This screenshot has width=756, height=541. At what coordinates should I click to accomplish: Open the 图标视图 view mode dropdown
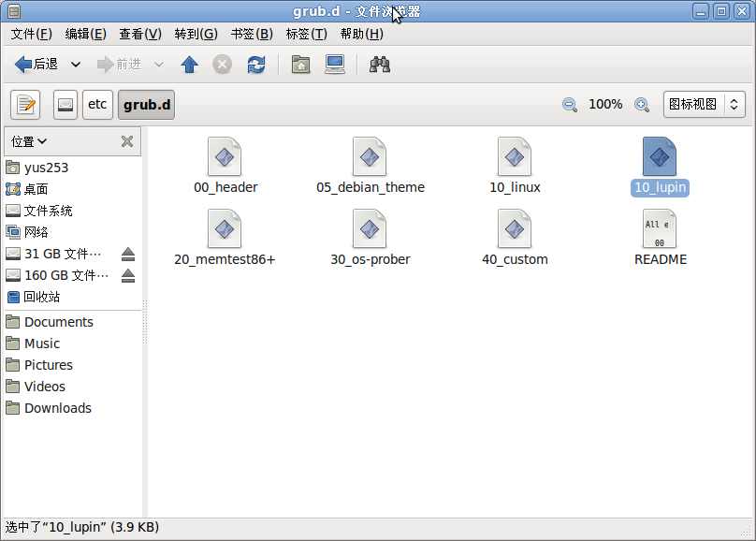pyautogui.click(x=704, y=104)
